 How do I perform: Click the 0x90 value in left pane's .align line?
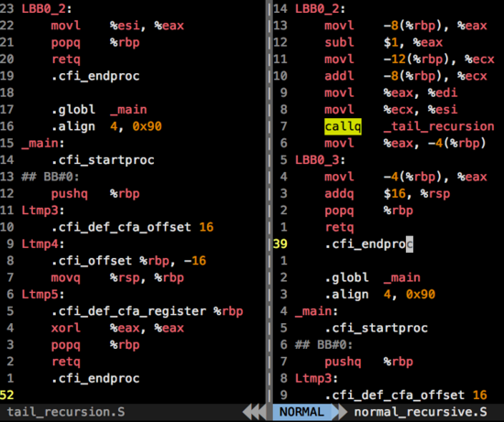148,126
